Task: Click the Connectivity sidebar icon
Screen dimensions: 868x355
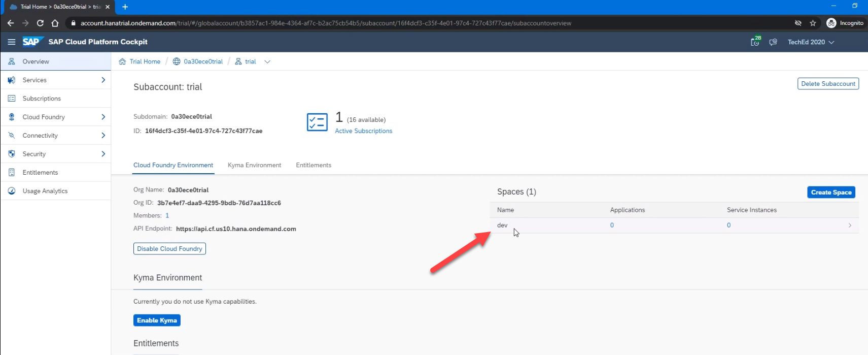Action: coord(12,136)
